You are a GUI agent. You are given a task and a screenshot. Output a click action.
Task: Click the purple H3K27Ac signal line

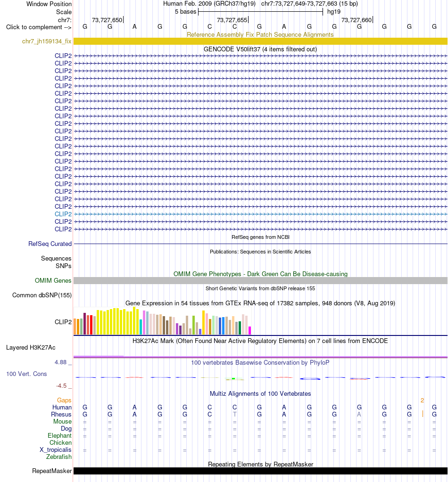point(260,357)
